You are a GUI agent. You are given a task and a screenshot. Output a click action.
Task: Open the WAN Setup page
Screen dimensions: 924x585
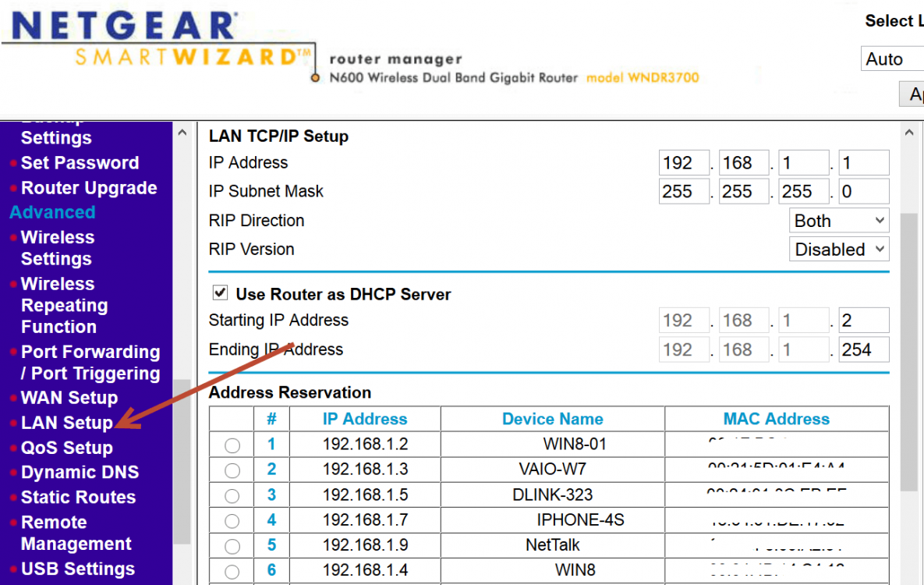[69, 398]
